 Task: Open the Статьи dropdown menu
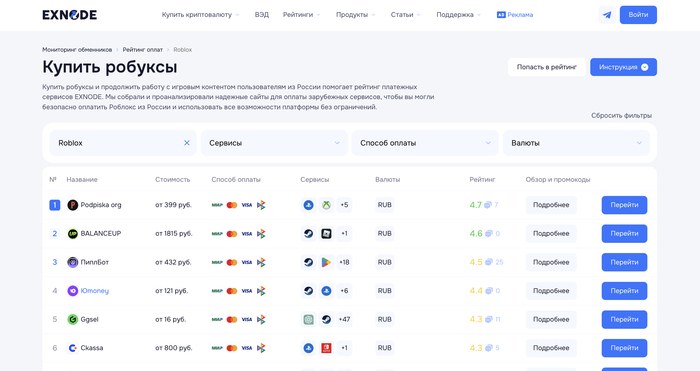[406, 15]
